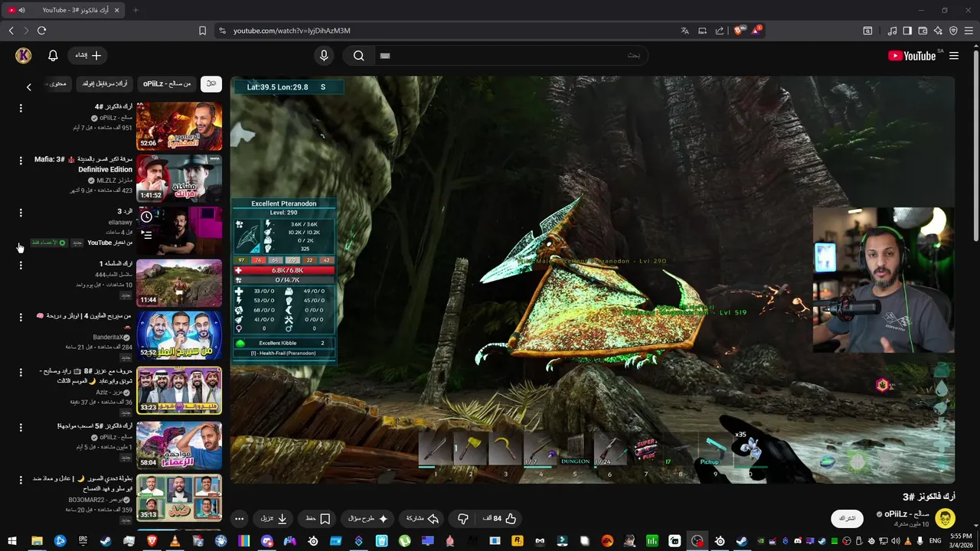980x551 pixels.
Task: Open options for 'من سيربح المليون 4' video
Action: pyautogui.click(x=21, y=317)
